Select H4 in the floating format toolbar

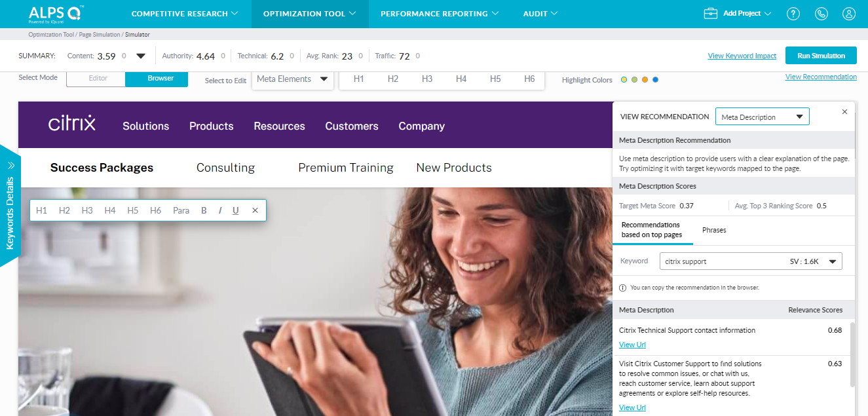tap(110, 210)
